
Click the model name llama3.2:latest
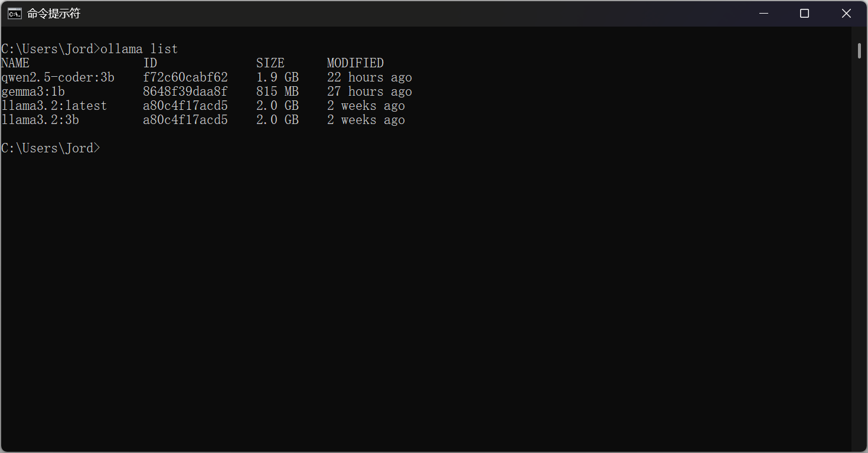pos(54,106)
